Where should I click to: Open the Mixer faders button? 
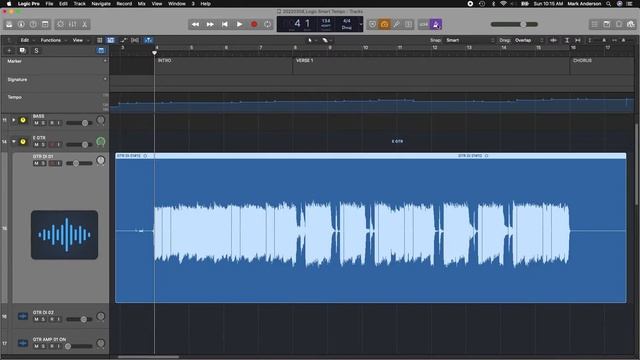click(x=73, y=24)
